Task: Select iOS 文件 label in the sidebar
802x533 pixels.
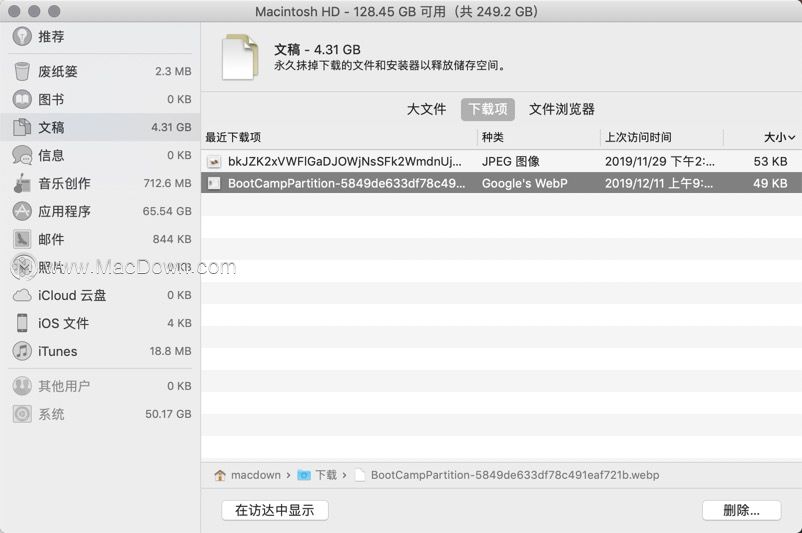Action: pos(63,323)
